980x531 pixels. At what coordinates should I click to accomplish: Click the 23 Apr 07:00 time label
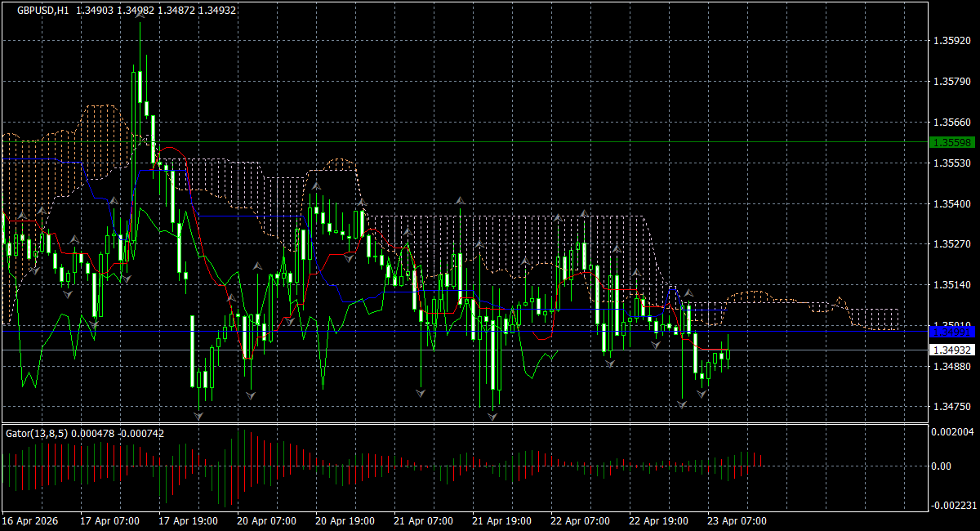click(x=737, y=520)
